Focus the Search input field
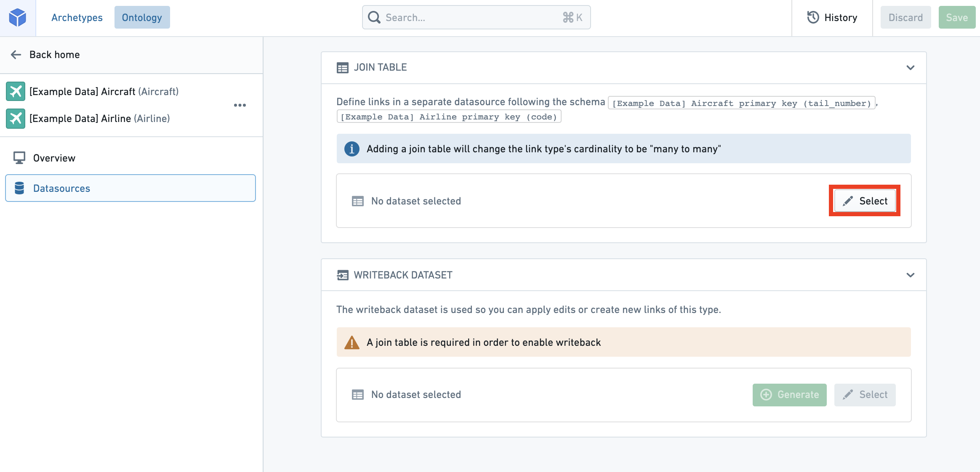Viewport: 980px width, 472px height. pos(476,18)
